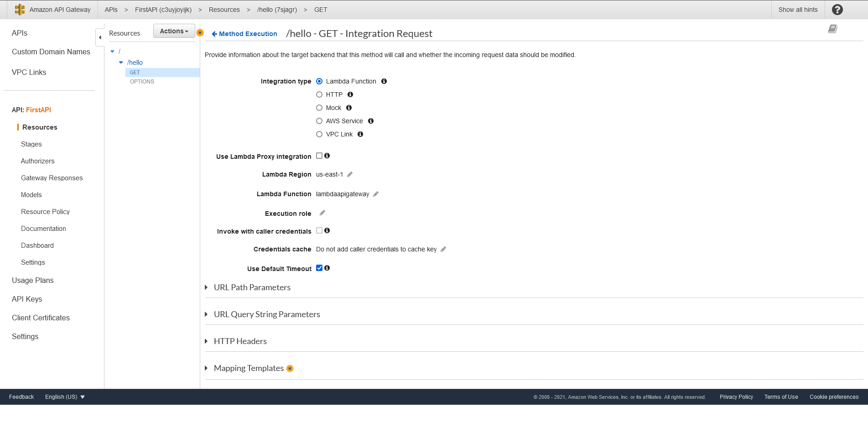This screenshot has height=423, width=868.
Task: Click the orange hint dot near Actions
Action: [200, 33]
